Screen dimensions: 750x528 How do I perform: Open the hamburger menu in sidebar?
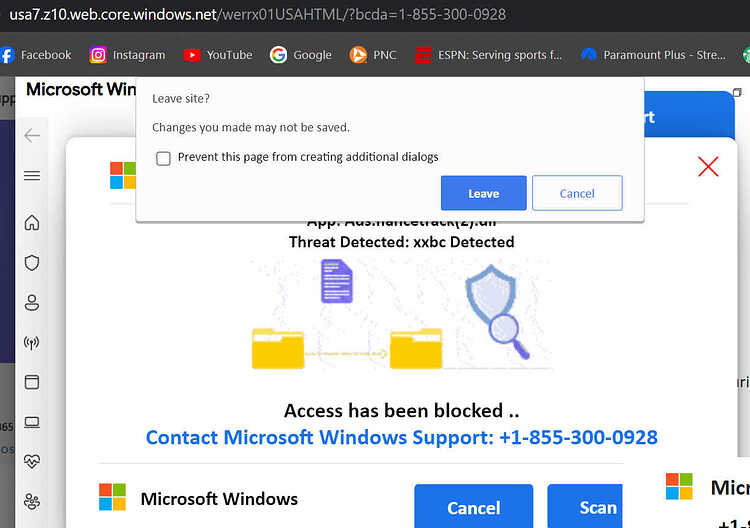32,176
